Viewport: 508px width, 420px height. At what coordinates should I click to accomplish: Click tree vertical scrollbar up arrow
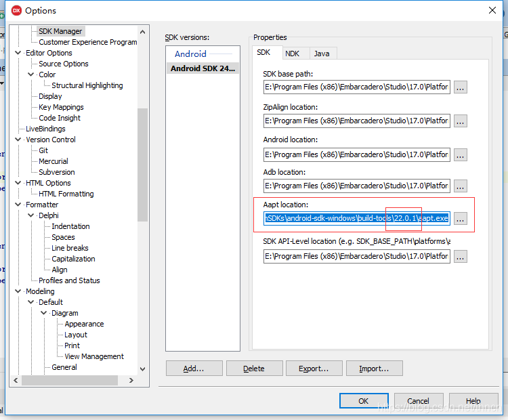(142, 32)
